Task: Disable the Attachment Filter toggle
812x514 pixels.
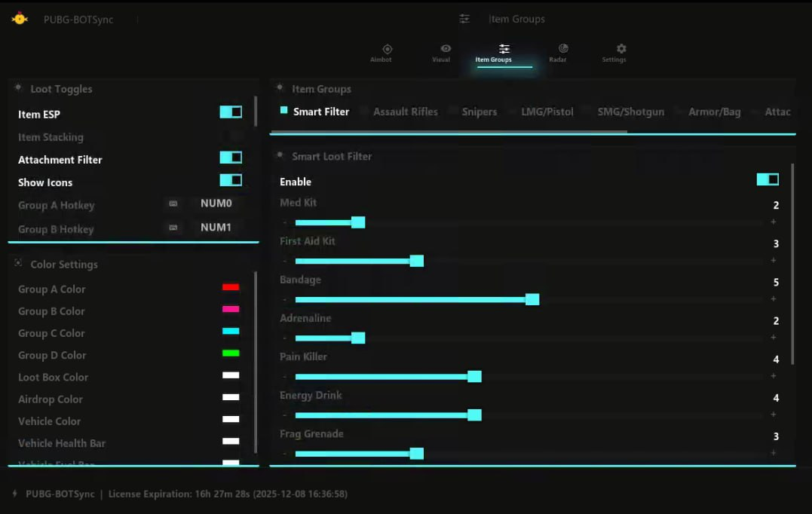Action: click(x=231, y=158)
